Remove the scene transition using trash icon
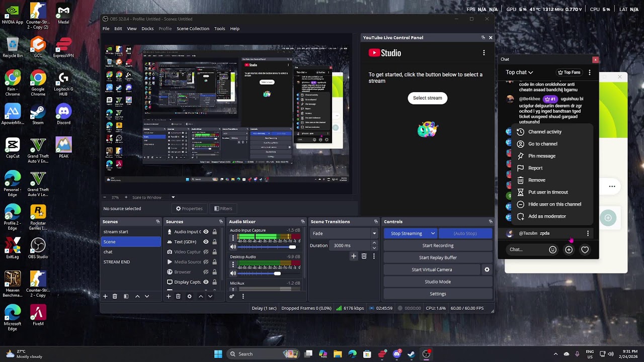Image resolution: width=644 pixels, height=362 pixels. (364, 256)
